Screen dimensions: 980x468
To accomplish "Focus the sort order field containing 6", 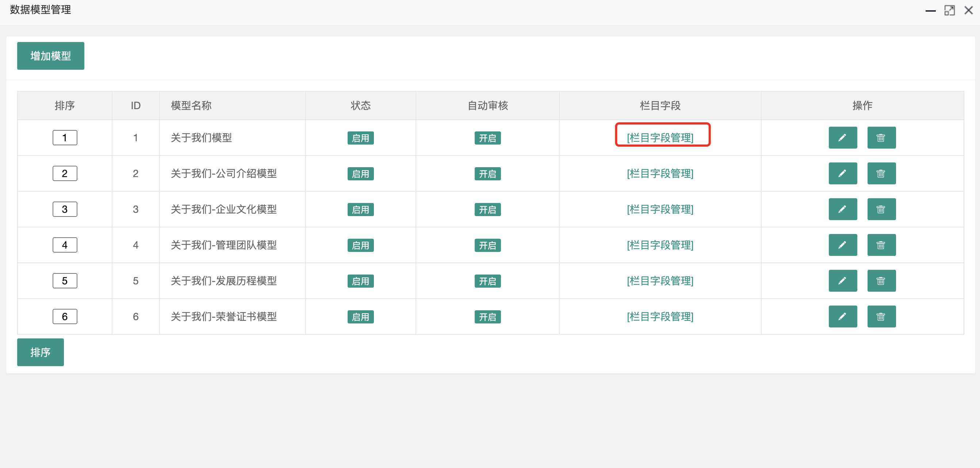I will pyautogui.click(x=65, y=317).
